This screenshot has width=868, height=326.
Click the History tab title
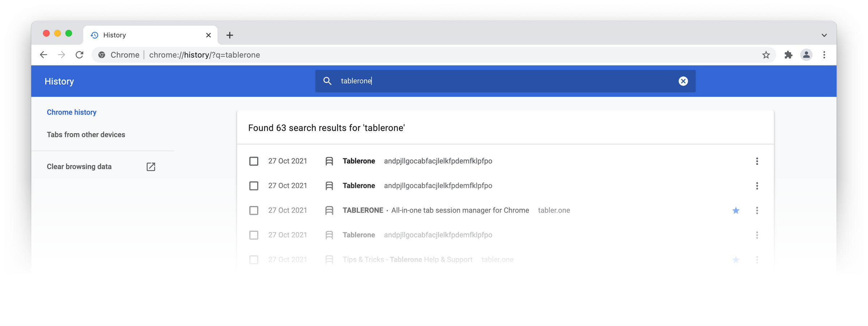(115, 35)
